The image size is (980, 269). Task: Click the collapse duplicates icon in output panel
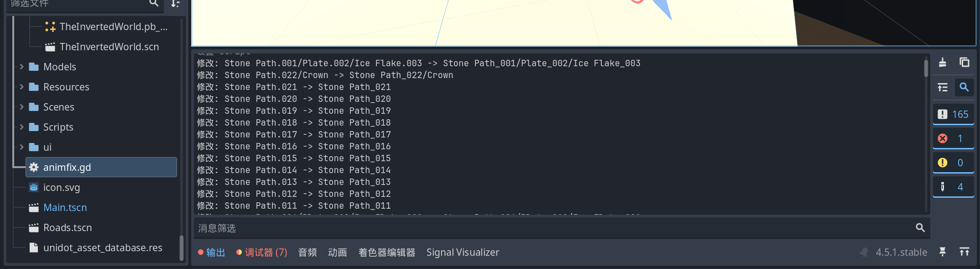[x=943, y=87]
